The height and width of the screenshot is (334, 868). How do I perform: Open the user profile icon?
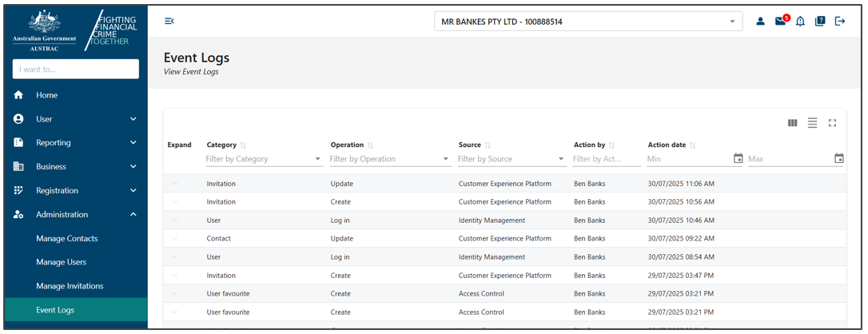pos(760,21)
